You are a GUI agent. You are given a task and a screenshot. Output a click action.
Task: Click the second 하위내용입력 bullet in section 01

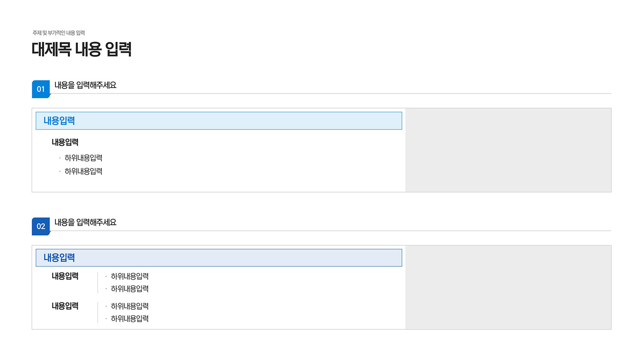pyautogui.click(x=83, y=171)
